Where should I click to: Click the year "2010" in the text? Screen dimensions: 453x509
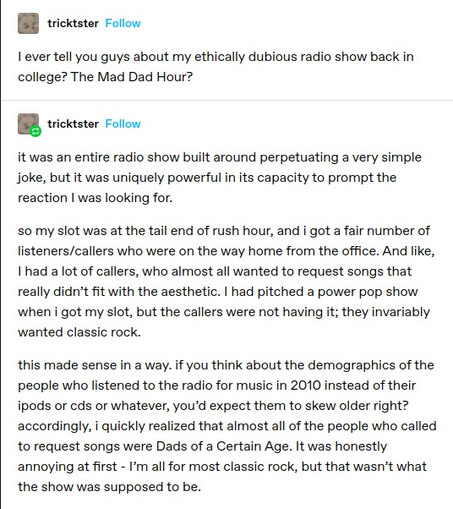tap(306, 385)
